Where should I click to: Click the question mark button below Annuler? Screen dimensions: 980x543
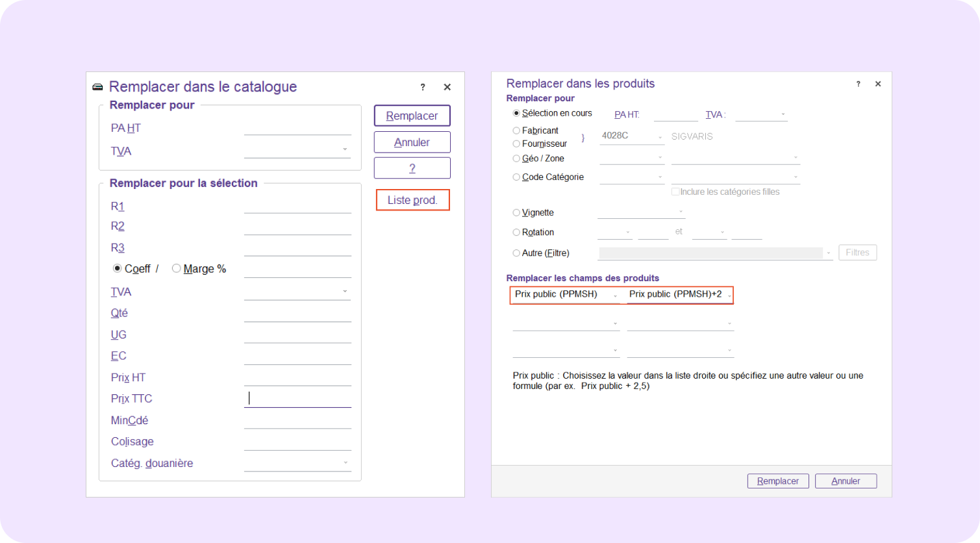[x=412, y=168]
